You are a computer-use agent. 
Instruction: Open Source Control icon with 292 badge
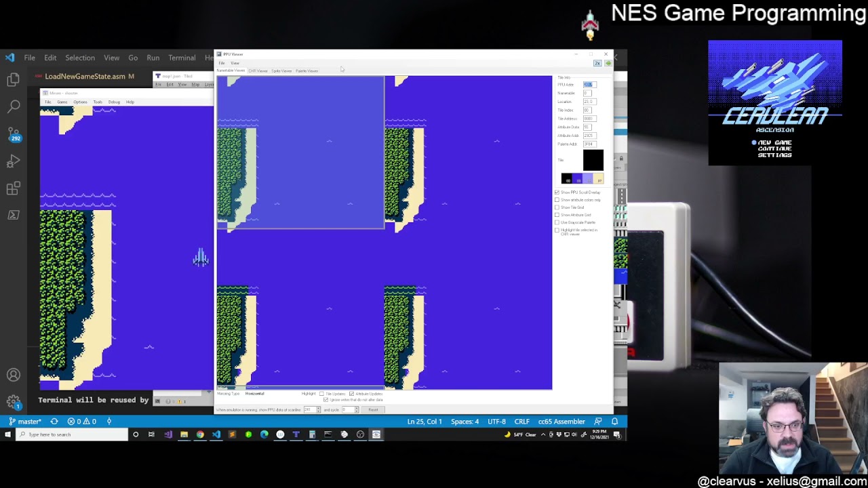[x=14, y=134]
